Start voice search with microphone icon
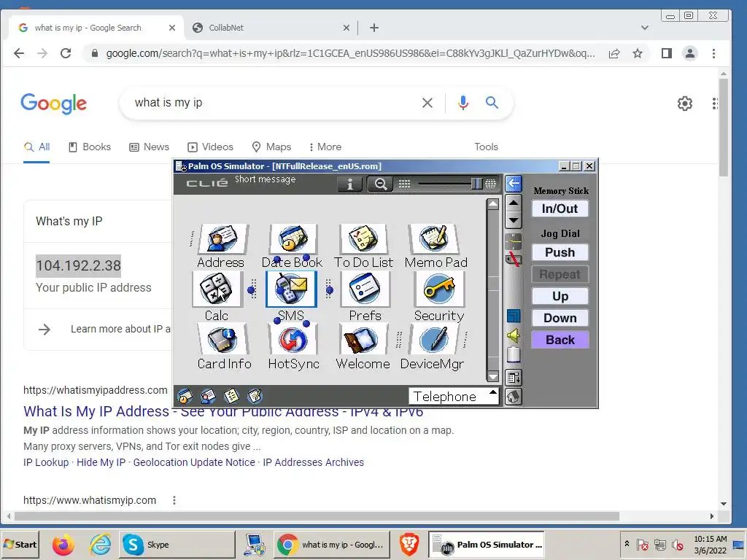The width and height of the screenshot is (747, 560). 463,103
